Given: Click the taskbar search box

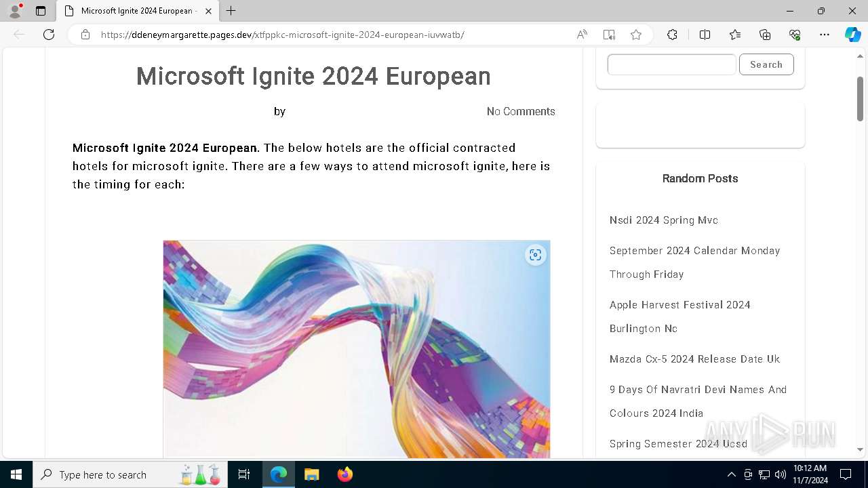Looking at the screenshot, I should 132,474.
